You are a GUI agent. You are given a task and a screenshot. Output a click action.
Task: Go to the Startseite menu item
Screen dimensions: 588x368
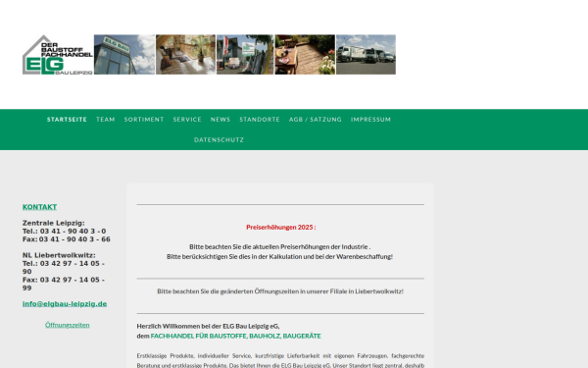[x=67, y=120]
